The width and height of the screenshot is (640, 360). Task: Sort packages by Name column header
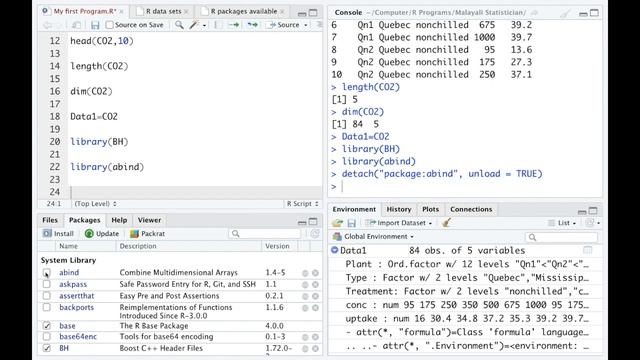point(68,246)
